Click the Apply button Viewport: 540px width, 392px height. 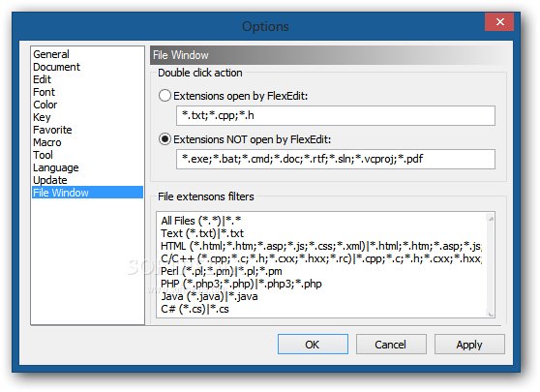click(469, 345)
